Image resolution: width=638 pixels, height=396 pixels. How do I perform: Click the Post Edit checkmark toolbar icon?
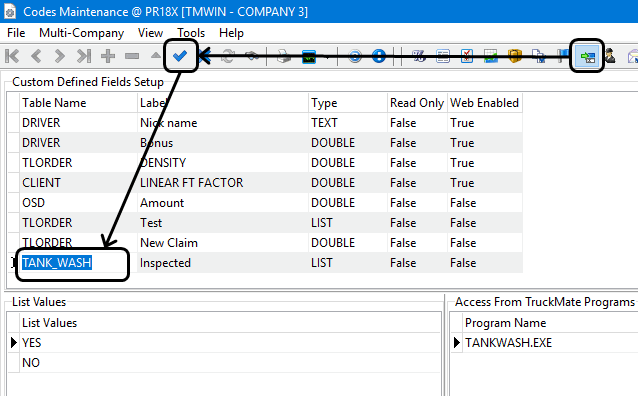180,56
